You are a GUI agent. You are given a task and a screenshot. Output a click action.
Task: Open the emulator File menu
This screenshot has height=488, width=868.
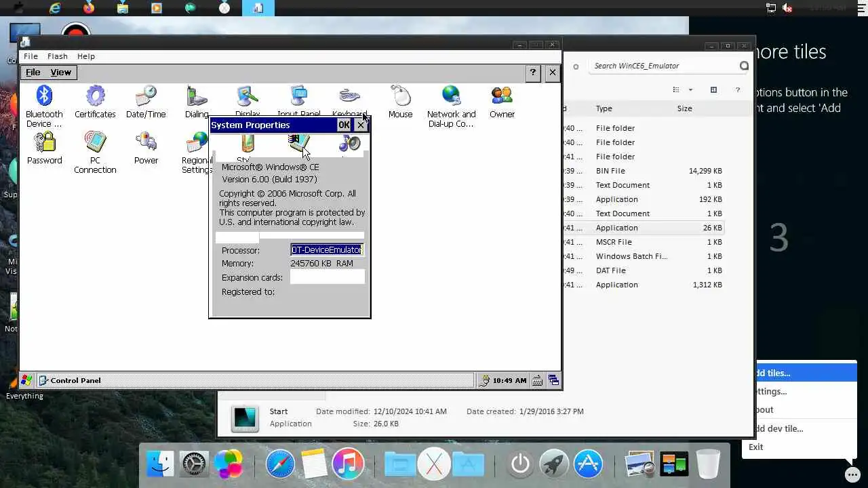click(31, 56)
